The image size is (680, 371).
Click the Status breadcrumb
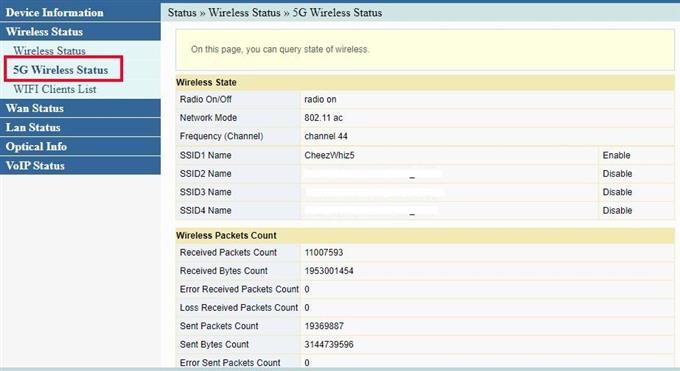[x=182, y=13]
